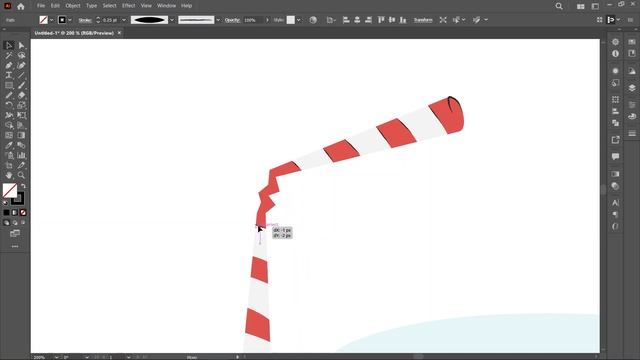Select the Pencil/Shaper tool
This screenshot has height=360, width=640.
pyautogui.click(x=9, y=95)
